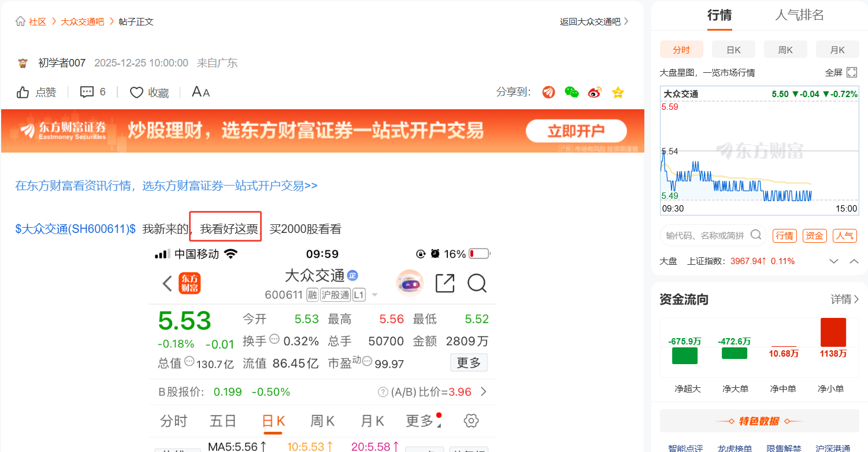Click the 收藏 heart icon

[x=136, y=92]
